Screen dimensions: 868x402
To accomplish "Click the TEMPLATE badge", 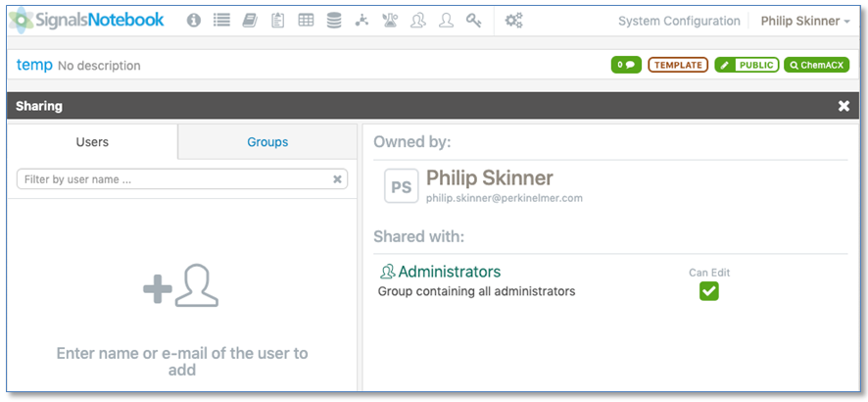I will click(677, 65).
